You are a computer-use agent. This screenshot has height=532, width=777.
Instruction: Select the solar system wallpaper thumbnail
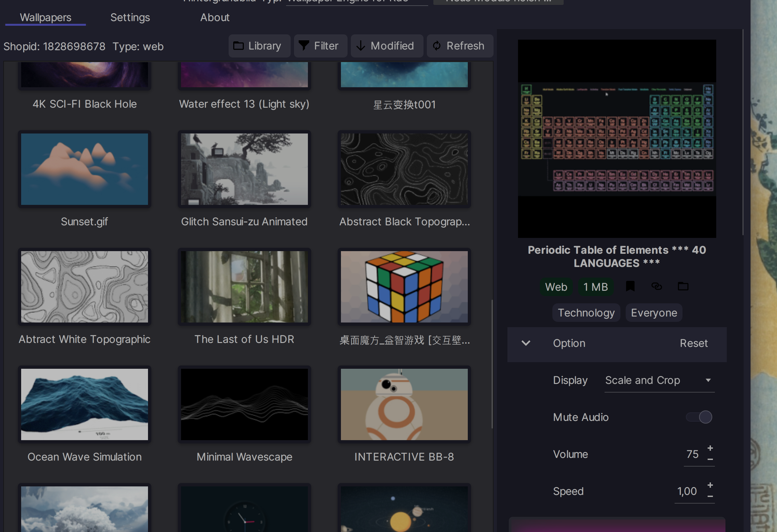click(404, 508)
